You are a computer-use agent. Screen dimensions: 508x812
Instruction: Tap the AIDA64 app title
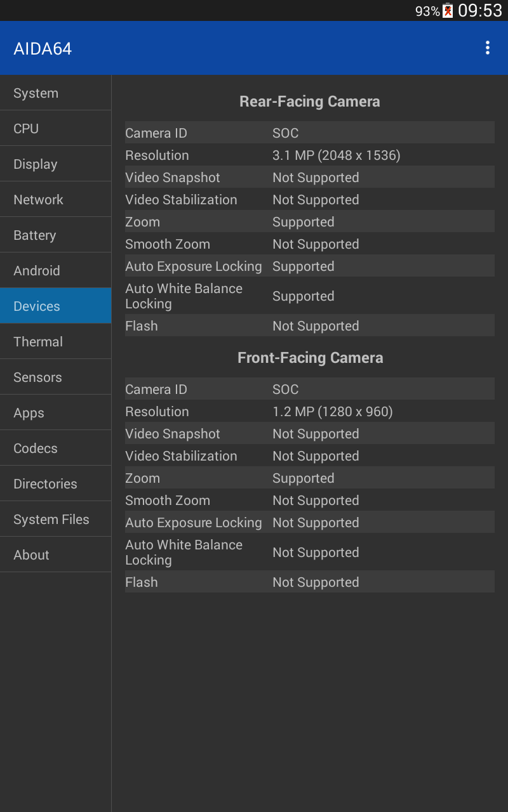pyautogui.click(x=43, y=49)
